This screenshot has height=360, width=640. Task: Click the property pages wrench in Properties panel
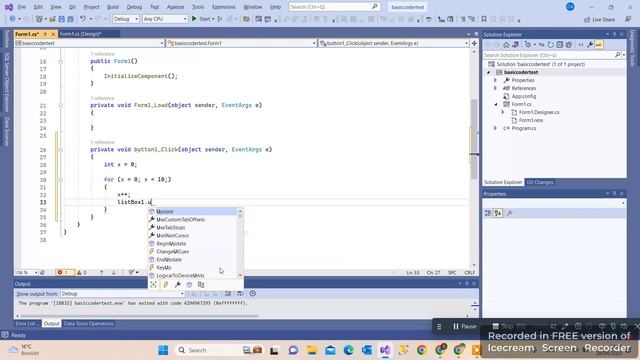click(x=509, y=213)
